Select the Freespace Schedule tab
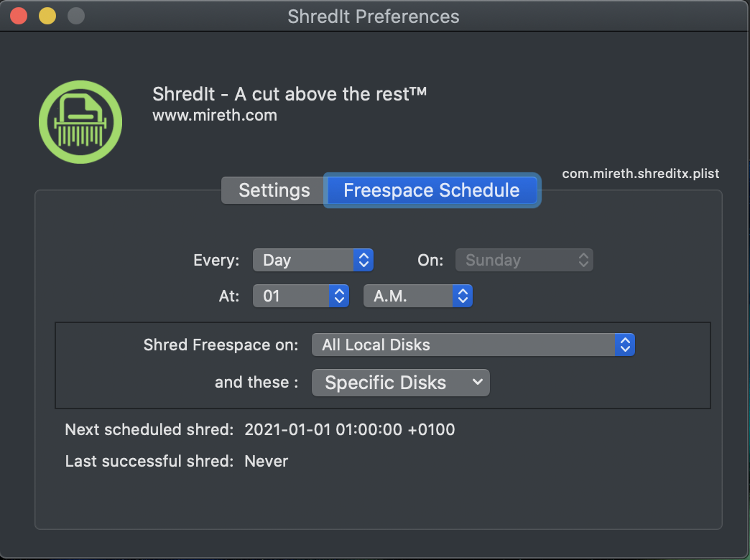Image resolution: width=750 pixels, height=560 pixels. (x=431, y=190)
